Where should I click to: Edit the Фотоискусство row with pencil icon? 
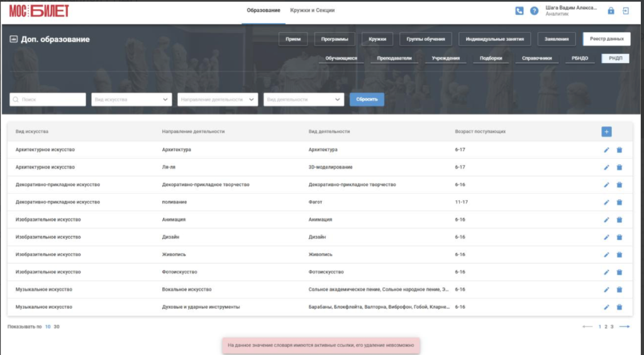coord(606,272)
